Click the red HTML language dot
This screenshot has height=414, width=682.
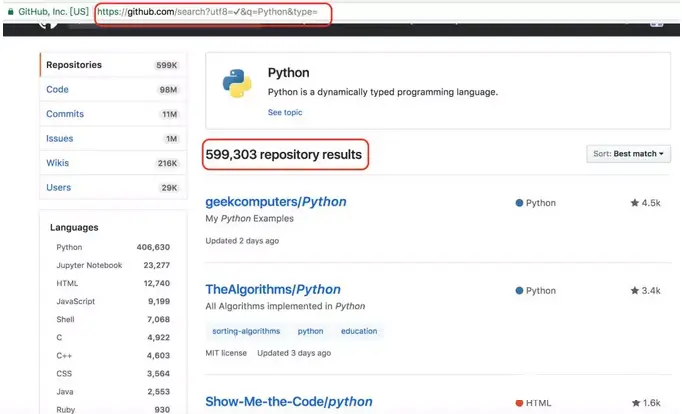(x=519, y=403)
